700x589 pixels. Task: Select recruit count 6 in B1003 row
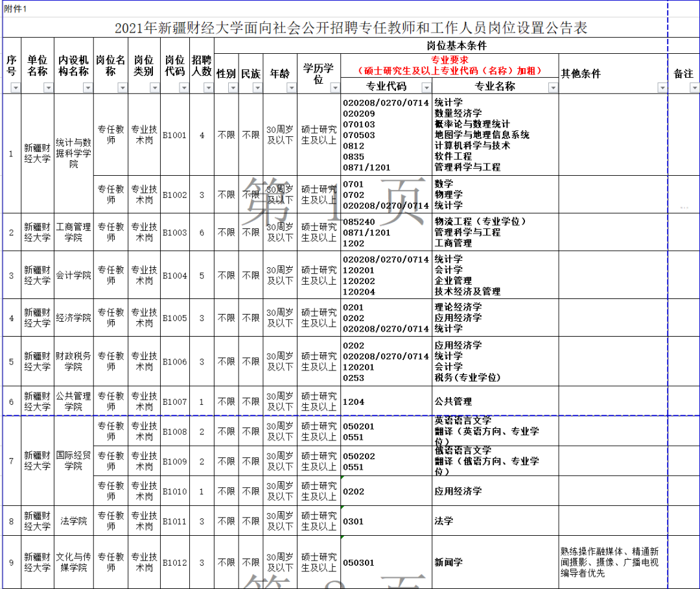(x=202, y=232)
